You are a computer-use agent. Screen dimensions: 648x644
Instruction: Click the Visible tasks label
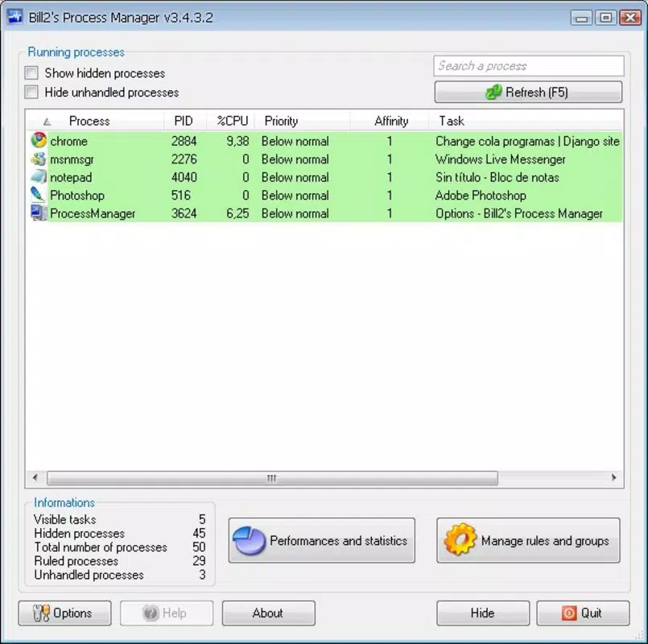[x=65, y=519]
